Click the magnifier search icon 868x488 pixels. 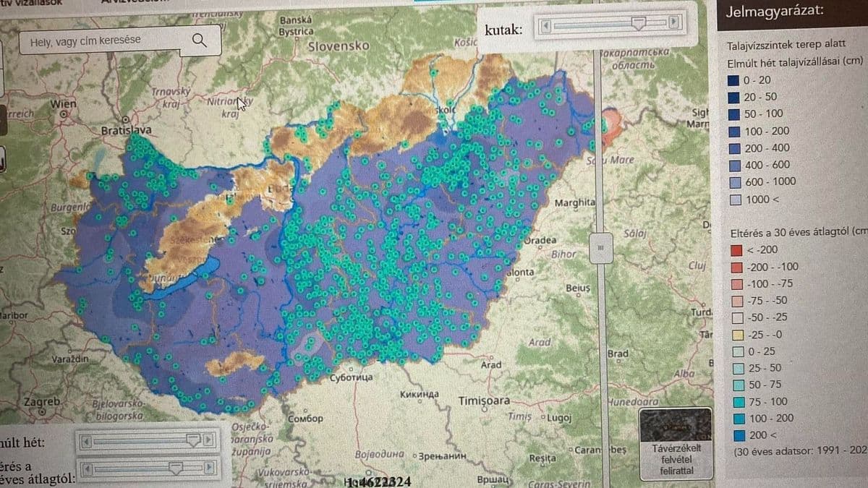(200, 40)
